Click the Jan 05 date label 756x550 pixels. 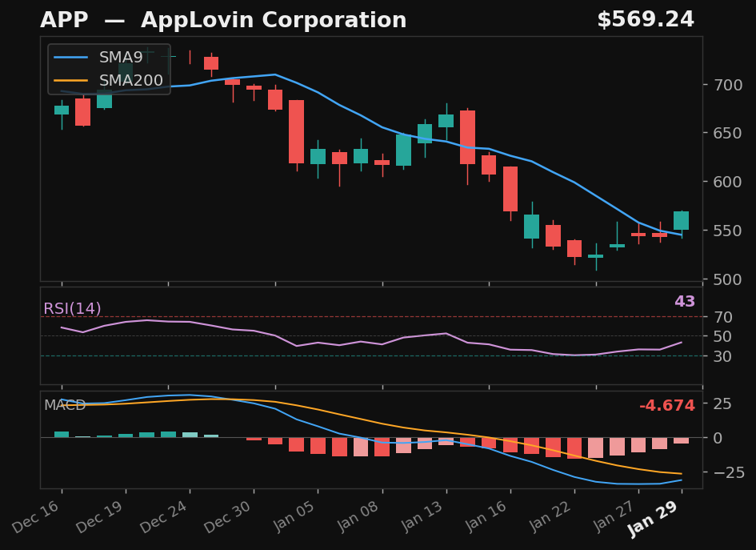click(294, 516)
